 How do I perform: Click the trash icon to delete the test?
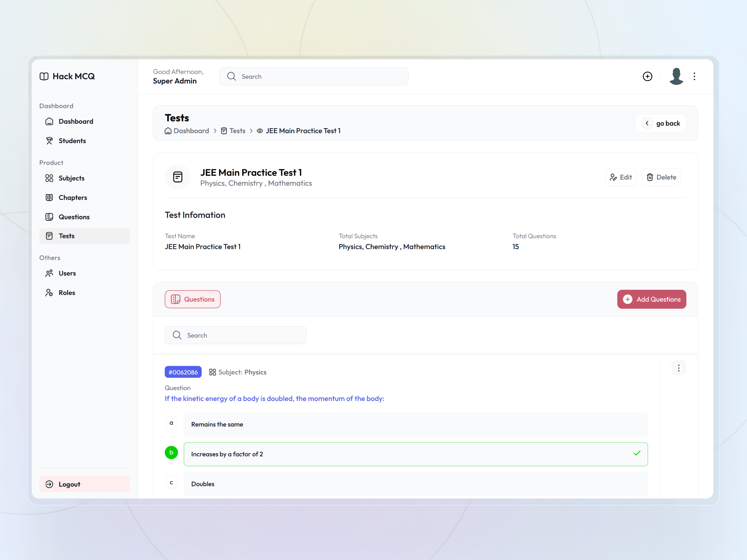click(x=650, y=177)
